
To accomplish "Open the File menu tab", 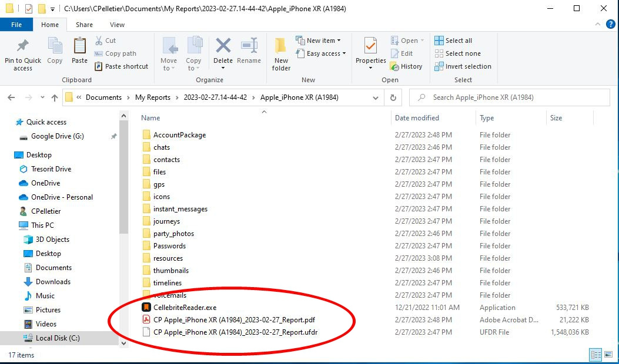I will [16, 25].
